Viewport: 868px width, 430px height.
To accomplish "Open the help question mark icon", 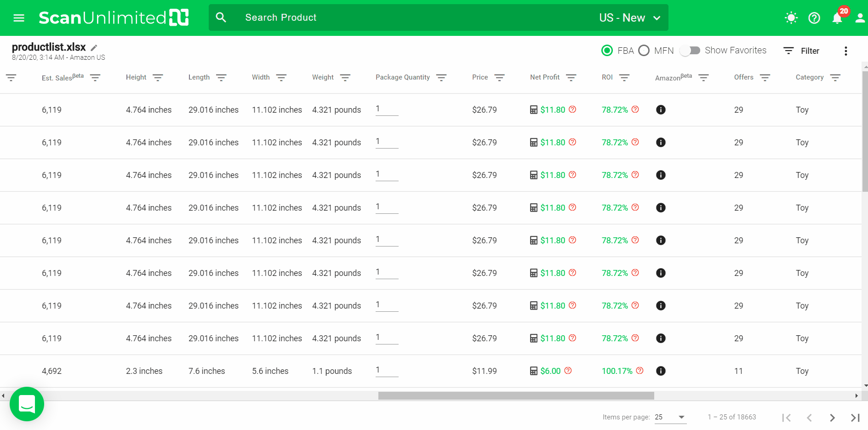I will pos(814,18).
